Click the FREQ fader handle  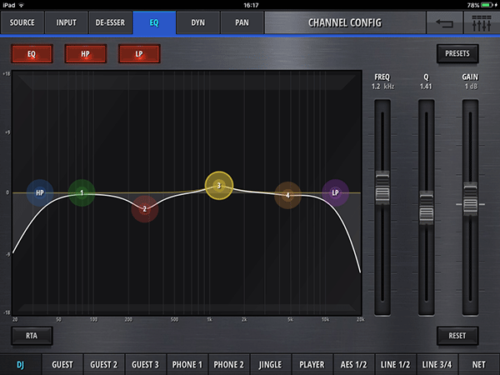(382, 188)
